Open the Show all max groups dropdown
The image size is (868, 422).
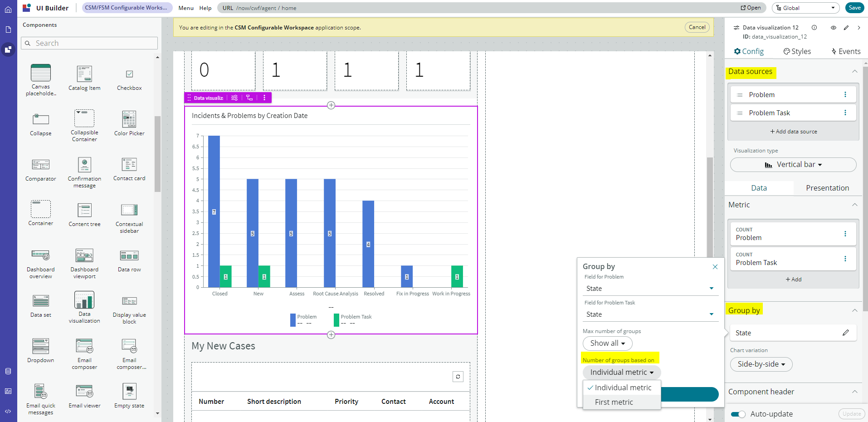607,343
